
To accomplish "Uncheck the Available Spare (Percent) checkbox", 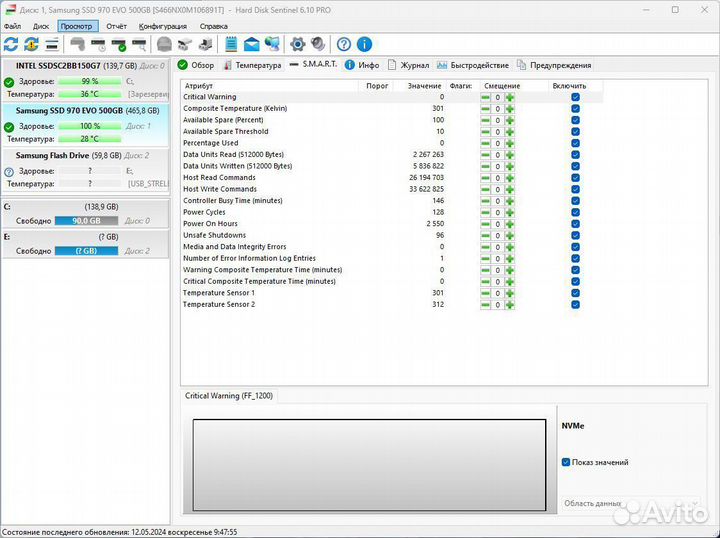I will coord(575,120).
